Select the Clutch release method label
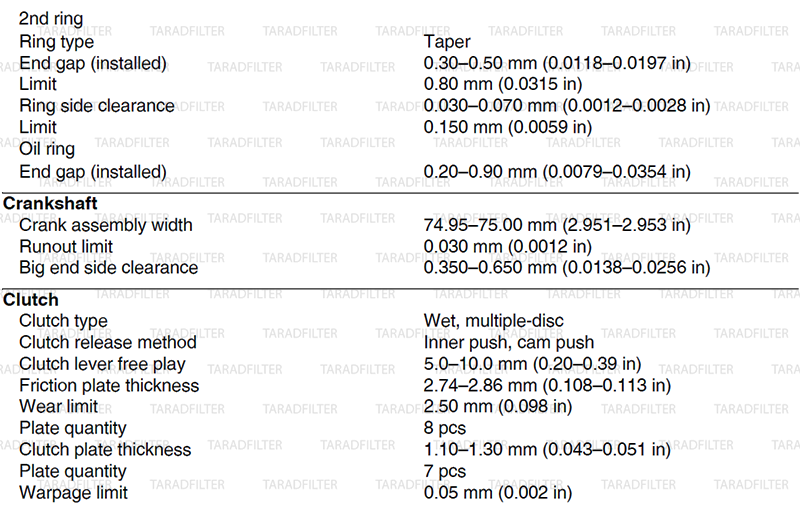Viewport: 800px width, 510px height. point(108,342)
